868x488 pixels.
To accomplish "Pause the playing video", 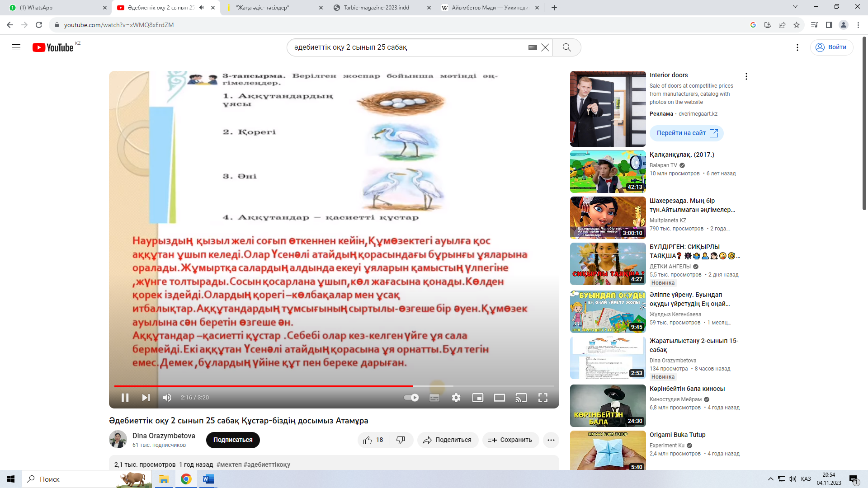I will (125, 398).
